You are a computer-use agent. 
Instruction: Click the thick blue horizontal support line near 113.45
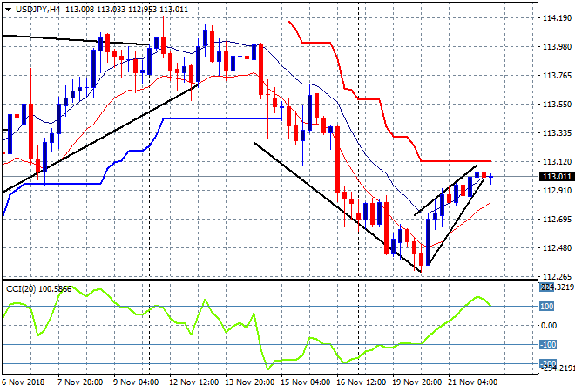pyautogui.click(x=222, y=118)
